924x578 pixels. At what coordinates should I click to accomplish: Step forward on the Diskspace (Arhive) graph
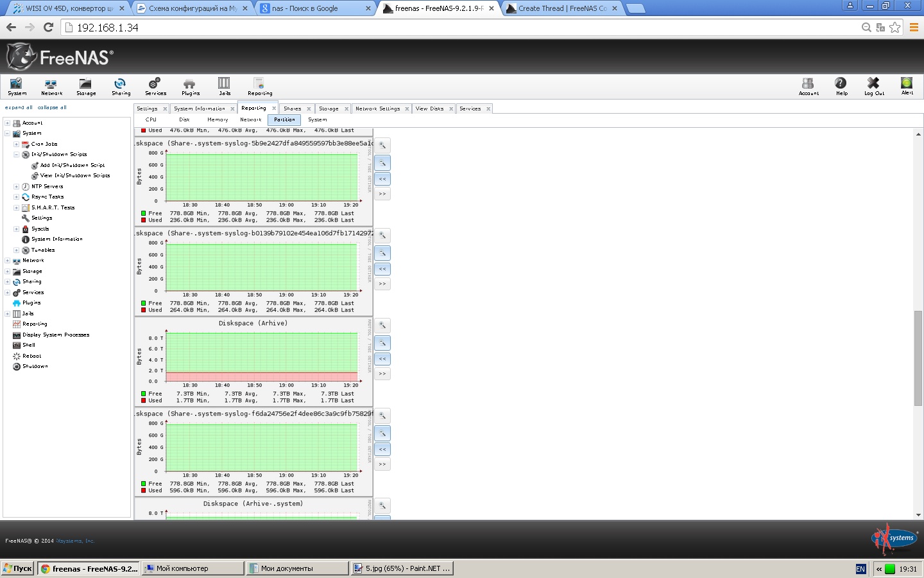coord(382,374)
